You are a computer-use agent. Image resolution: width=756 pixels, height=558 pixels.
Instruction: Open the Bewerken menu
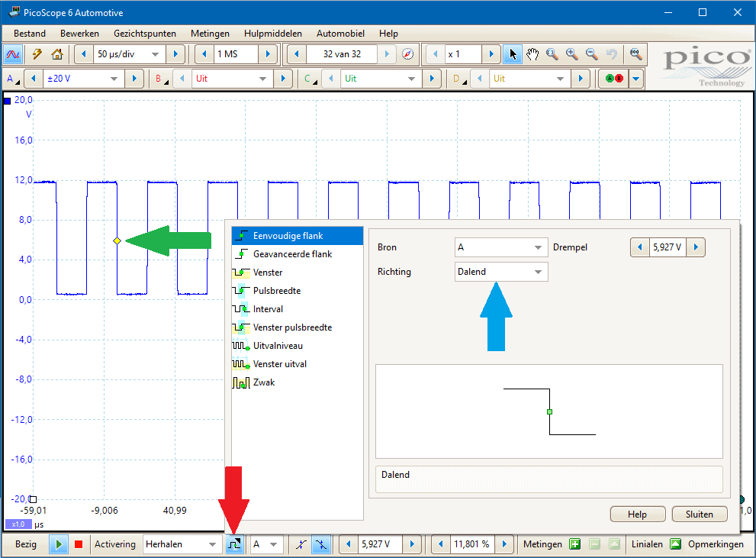point(79,34)
